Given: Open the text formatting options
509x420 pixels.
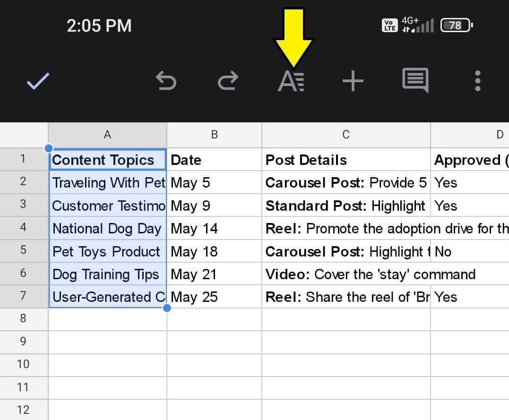Looking at the screenshot, I should point(291,81).
